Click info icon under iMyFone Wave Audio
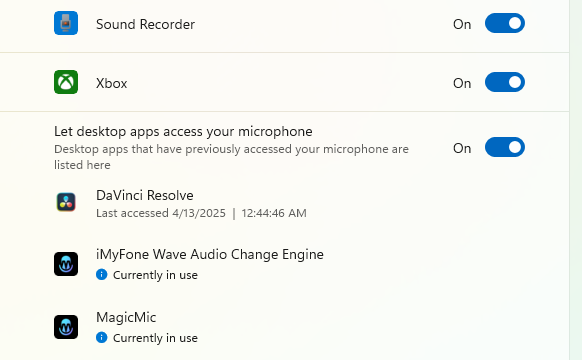Image resolution: width=582 pixels, height=360 pixels. (101, 275)
